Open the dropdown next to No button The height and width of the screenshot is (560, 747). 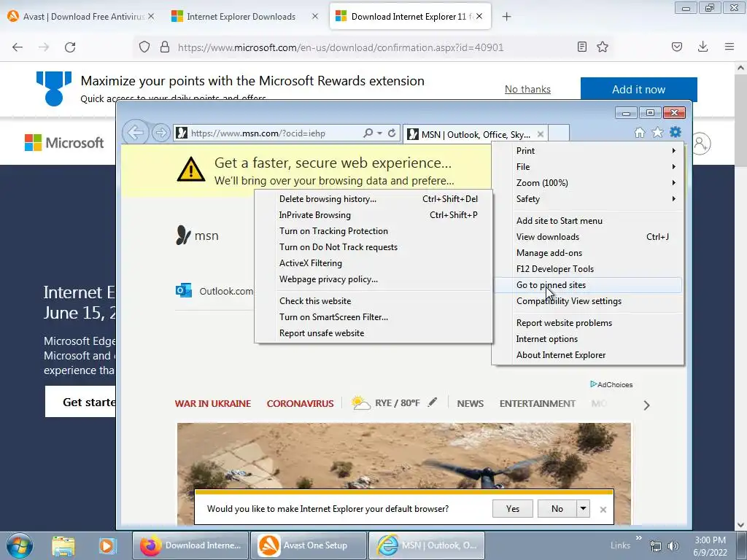[583, 508]
